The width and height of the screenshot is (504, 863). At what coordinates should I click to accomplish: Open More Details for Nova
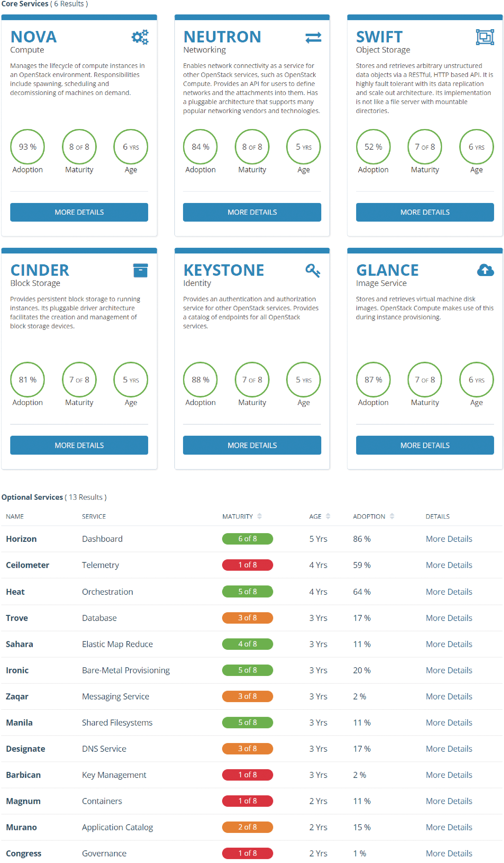coord(79,212)
